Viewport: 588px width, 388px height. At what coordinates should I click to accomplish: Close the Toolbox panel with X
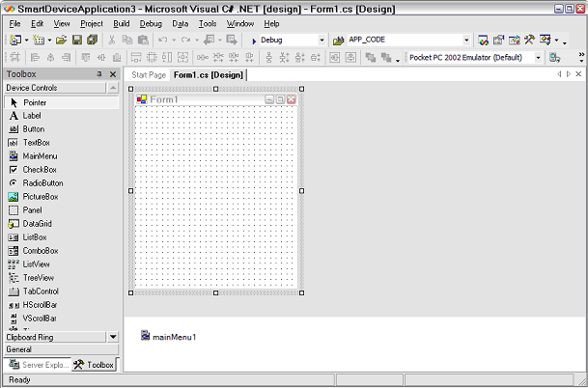113,74
